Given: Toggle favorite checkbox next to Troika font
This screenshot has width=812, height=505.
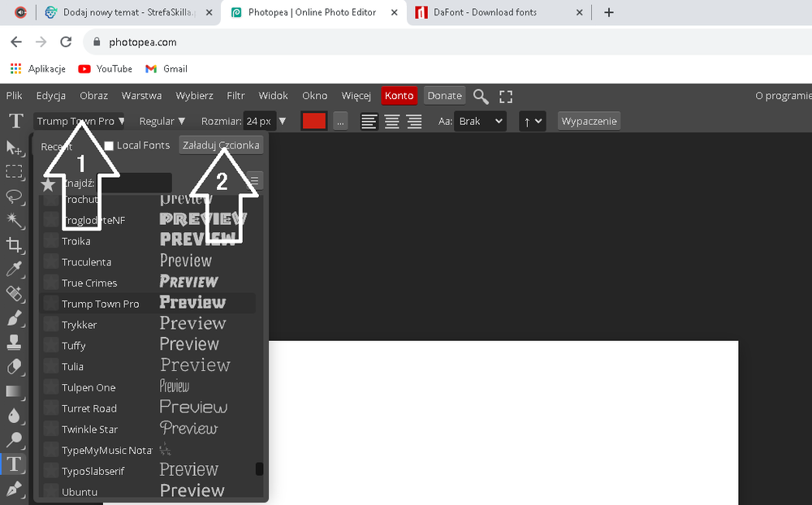Looking at the screenshot, I should tap(50, 241).
